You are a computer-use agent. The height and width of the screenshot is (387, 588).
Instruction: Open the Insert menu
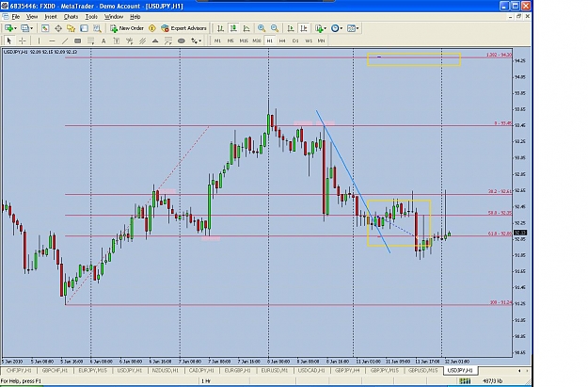[x=51, y=17]
